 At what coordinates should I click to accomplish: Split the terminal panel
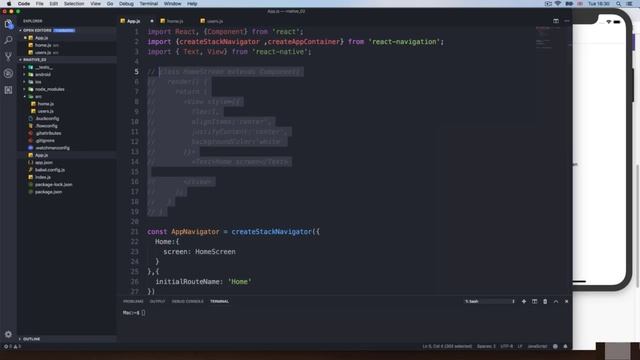pos(535,302)
